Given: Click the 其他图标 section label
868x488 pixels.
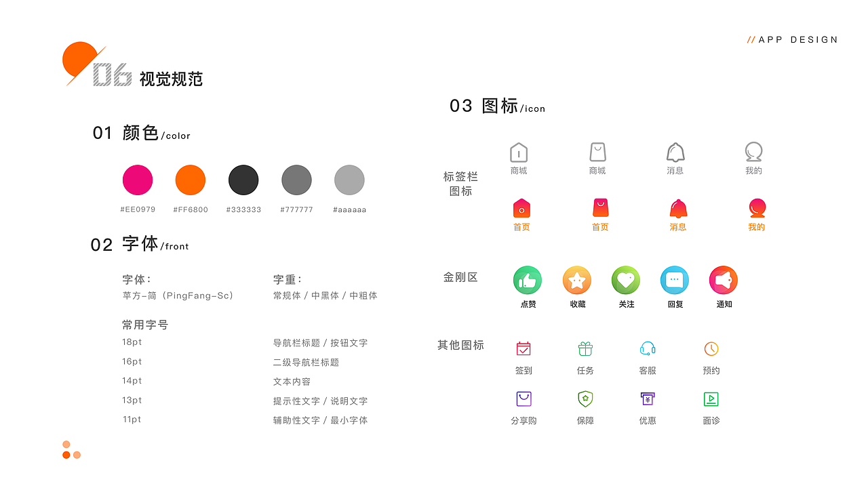Looking at the screenshot, I should tap(460, 345).
